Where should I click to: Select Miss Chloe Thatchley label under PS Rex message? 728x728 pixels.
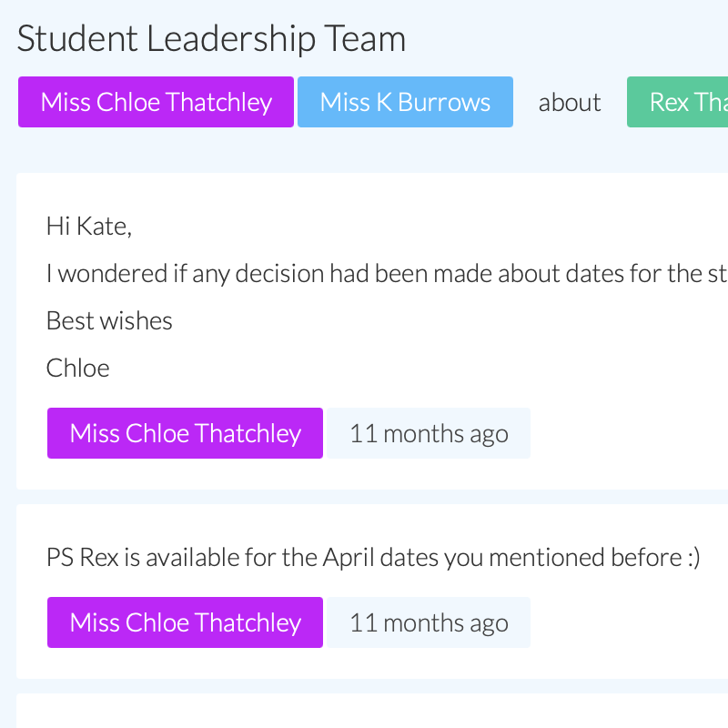(x=185, y=622)
